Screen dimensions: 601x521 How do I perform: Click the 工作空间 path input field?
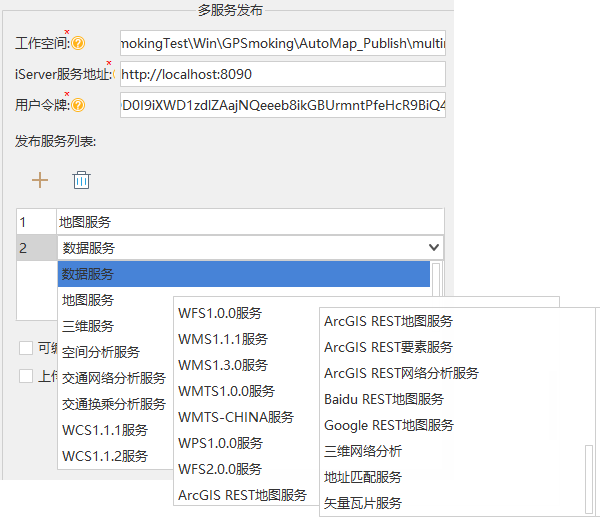coord(282,44)
